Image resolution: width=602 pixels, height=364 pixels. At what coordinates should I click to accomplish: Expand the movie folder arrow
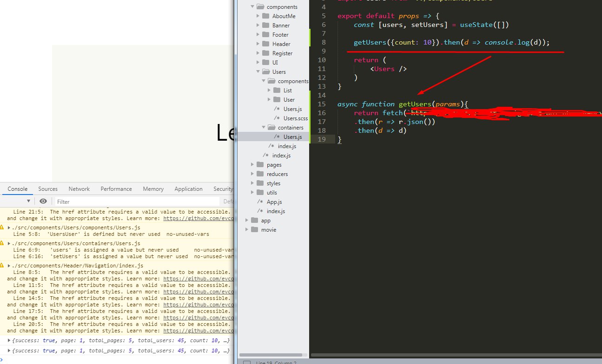(x=247, y=229)
